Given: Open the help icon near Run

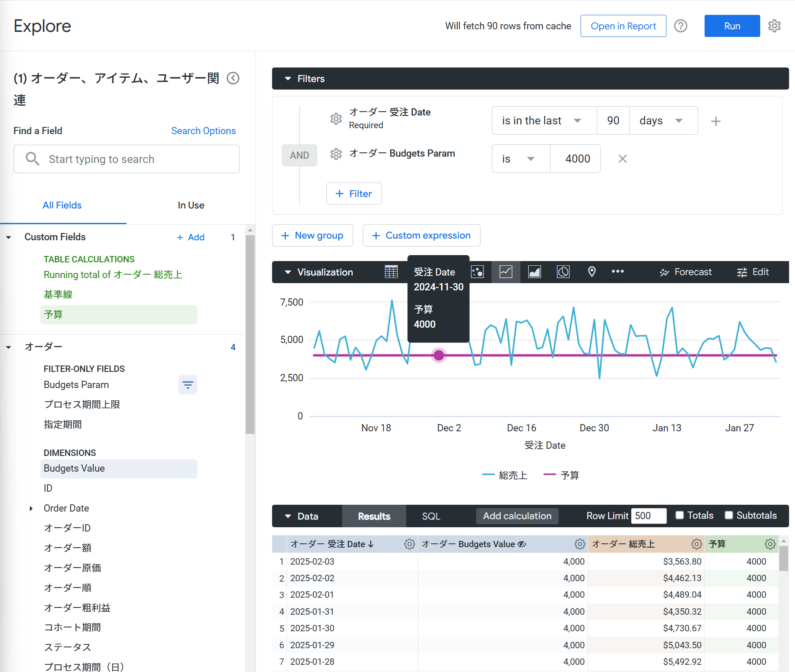Looking at the screenshot, I should pyautogui.click(x=681, y=26).
